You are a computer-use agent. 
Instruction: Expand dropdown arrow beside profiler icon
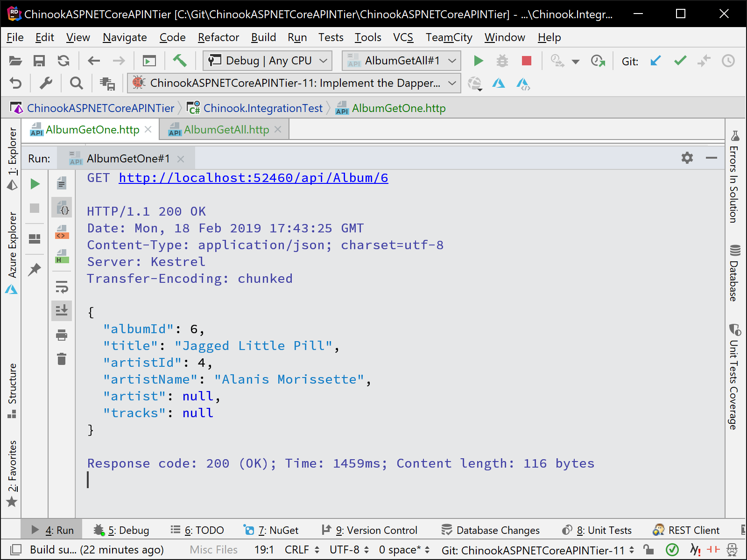[x=576, y=62]
